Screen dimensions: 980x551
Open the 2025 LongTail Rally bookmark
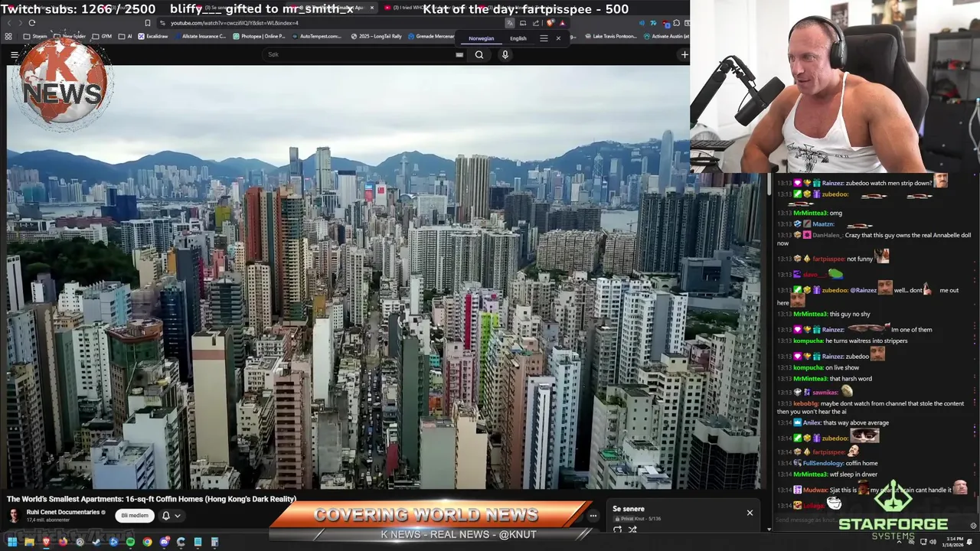[377, 36]
